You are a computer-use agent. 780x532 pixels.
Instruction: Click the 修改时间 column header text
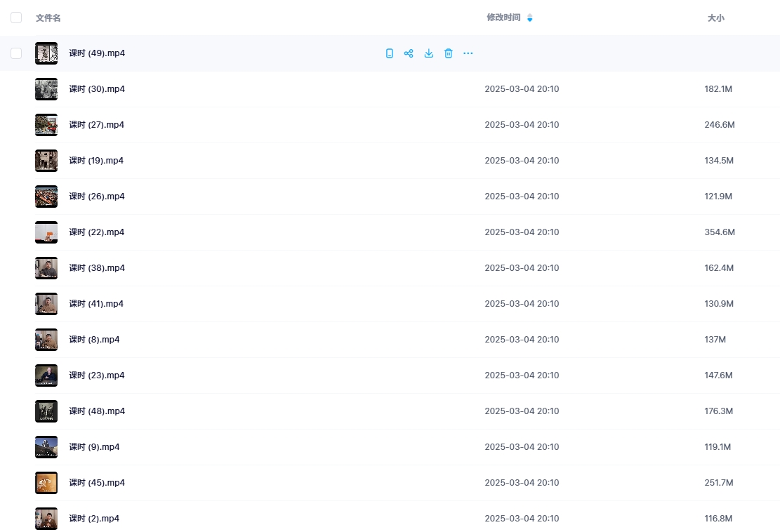pos(503,18)
